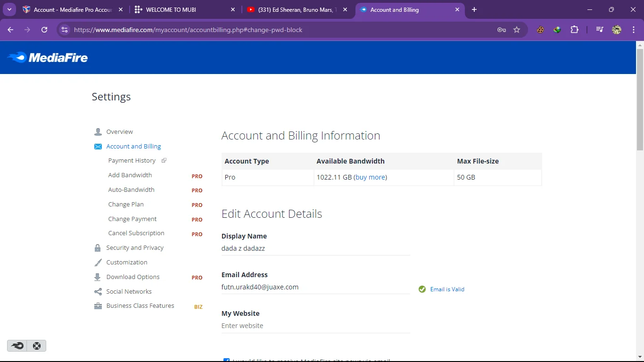Click the Security and Privacy lock icon
Image resolution: width=644 pixels, height=362 pixels.
click(98, 248)
